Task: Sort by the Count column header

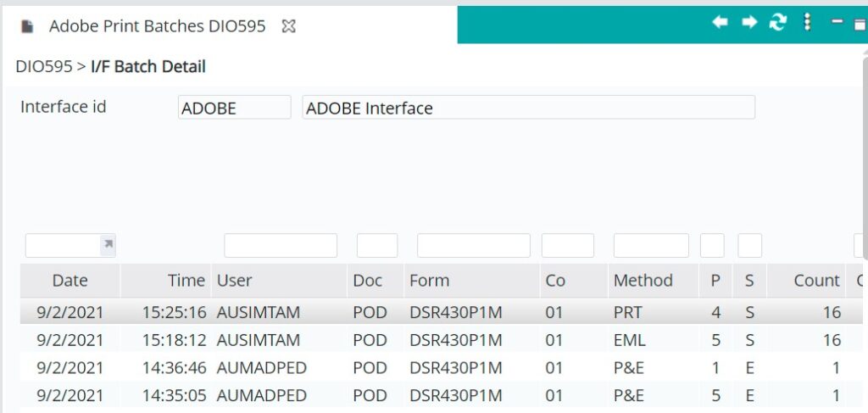Action: (x=806, y=281)
